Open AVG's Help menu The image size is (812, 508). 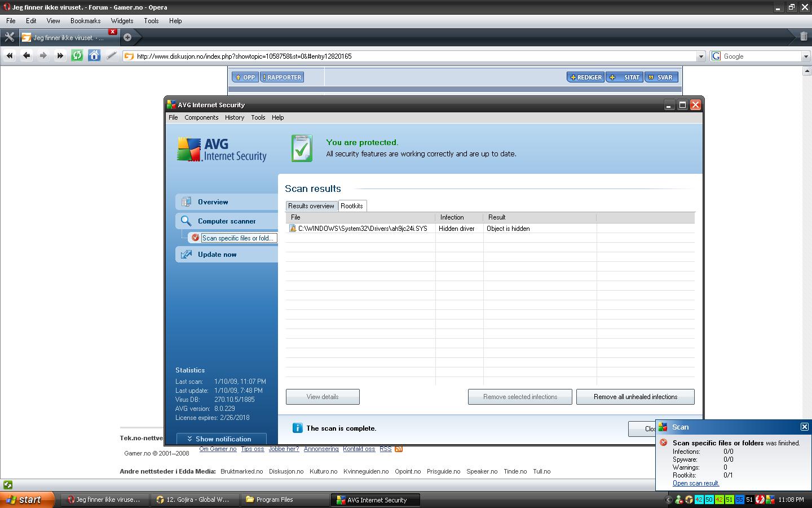point(277,117)
